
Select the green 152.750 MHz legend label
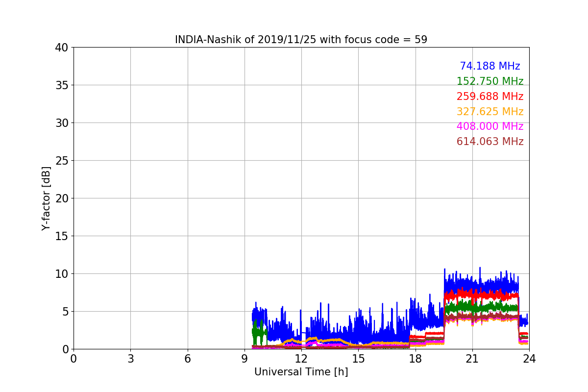coord(490,81)
